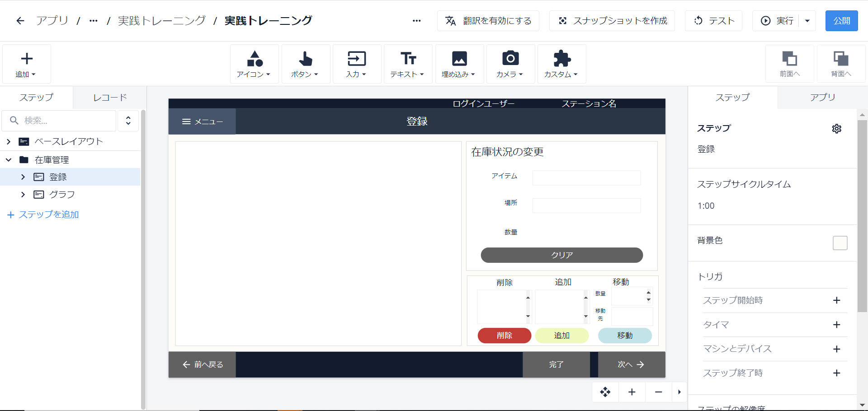868x411 pixels.
Task: Click the red 削除 button
Action: coord(505,336)
